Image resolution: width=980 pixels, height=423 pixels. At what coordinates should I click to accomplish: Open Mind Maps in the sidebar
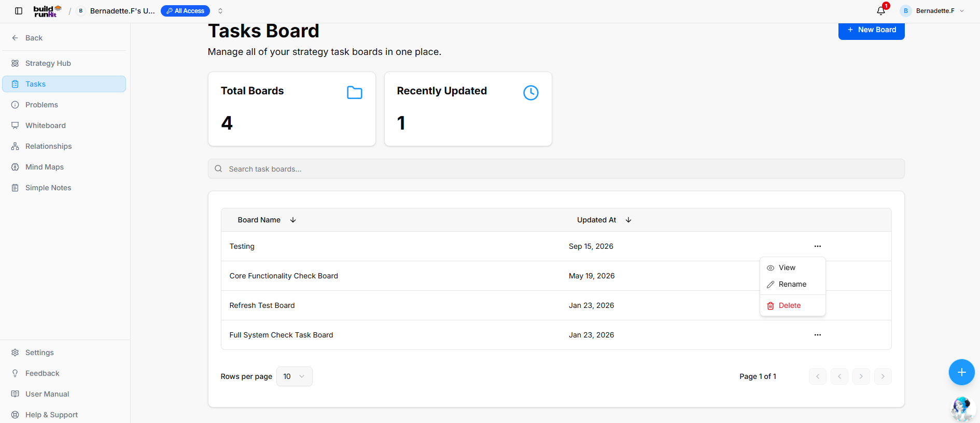pyautogui.click(x=64, y=167)
